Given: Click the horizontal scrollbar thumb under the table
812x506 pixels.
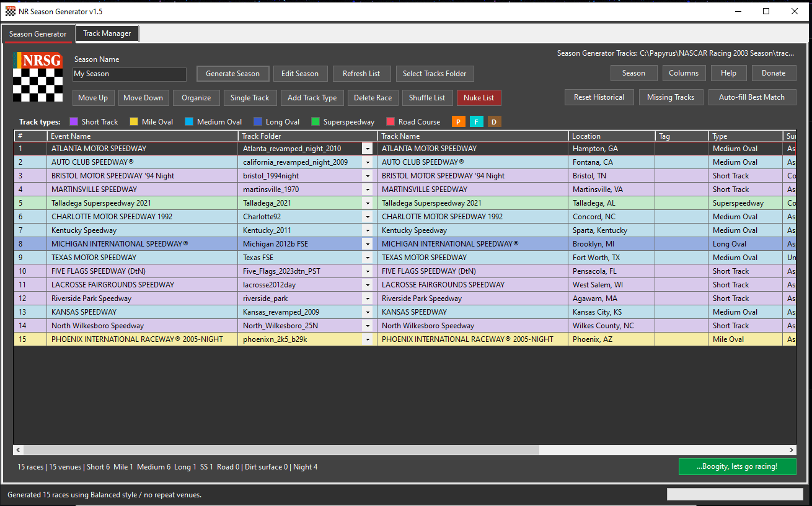Looking at the screenshot, I should coord(281,450).
